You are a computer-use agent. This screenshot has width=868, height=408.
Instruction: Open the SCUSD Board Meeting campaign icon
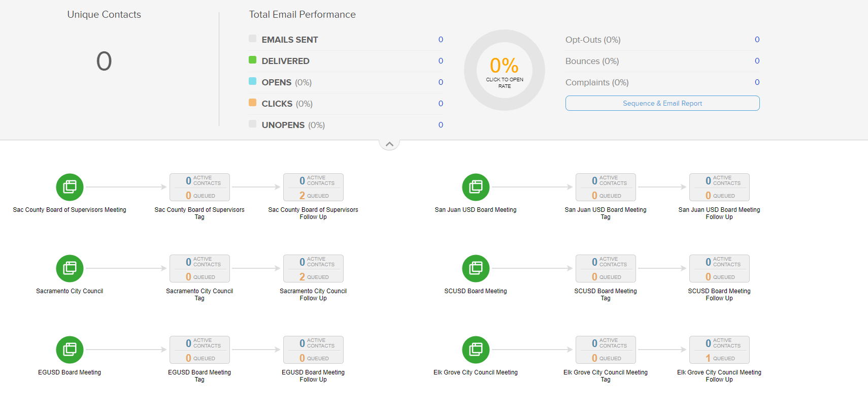[x=476, y=268]
